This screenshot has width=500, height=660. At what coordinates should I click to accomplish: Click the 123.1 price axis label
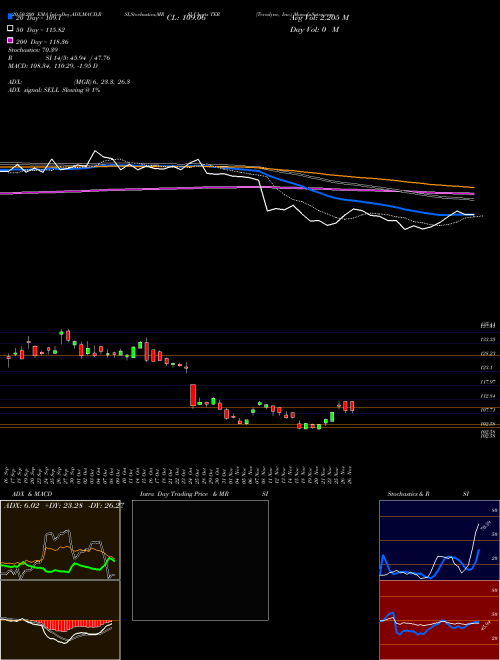tap(486, 368)
